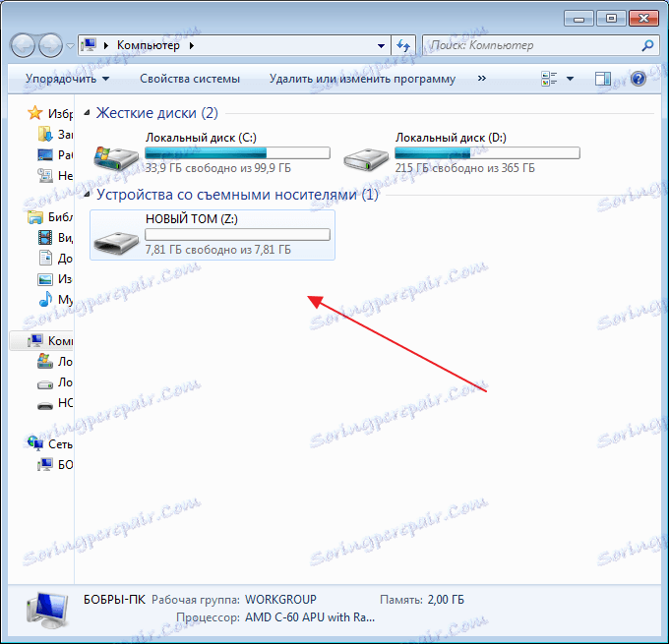This screenshot has width=669, height=644.
Task: Expand arrow after Компьютер in address bar
Action: tap(192, 45)
